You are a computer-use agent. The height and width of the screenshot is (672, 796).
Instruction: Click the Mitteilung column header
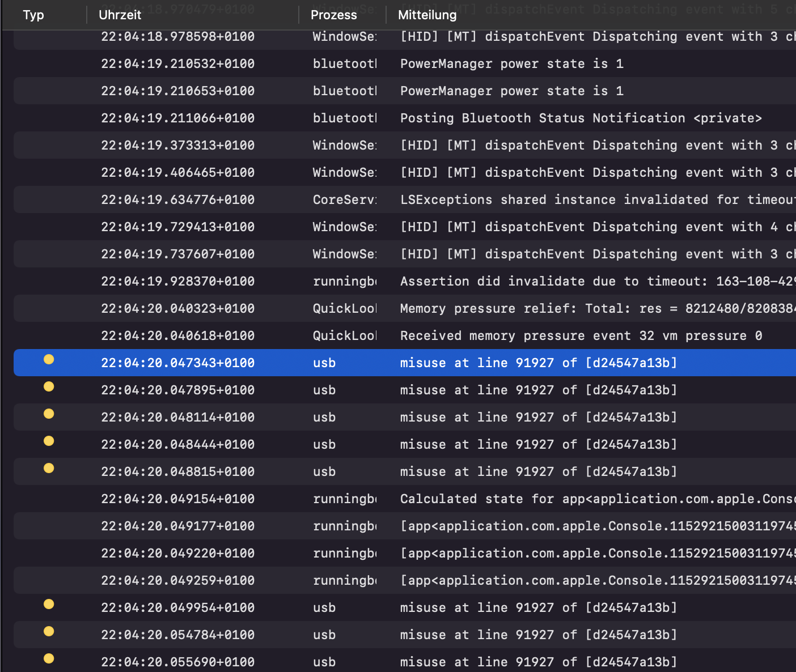(427, 15)
